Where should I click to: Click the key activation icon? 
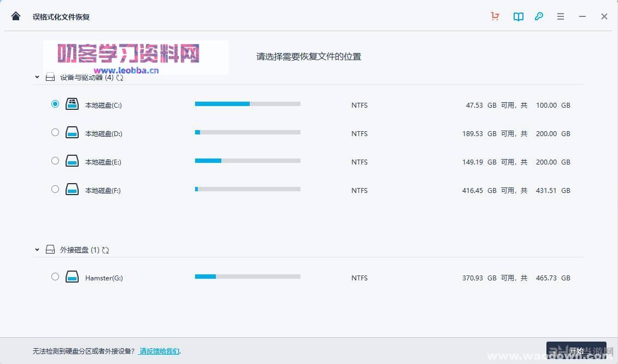tap(539, 16)
